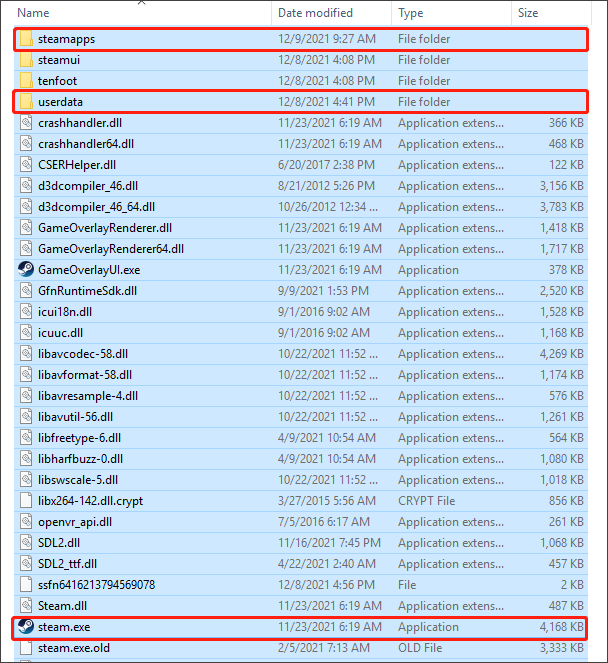The width and height of the screenshot is (608, 663).
Task: Click the crashhandler.dll file icon
Action: coord(26,123)
